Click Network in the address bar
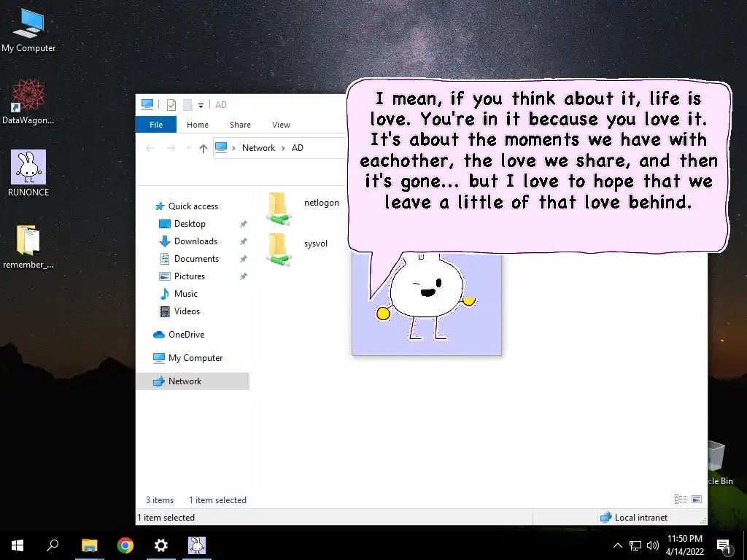The image size is (747, 560). pos(258,148)
